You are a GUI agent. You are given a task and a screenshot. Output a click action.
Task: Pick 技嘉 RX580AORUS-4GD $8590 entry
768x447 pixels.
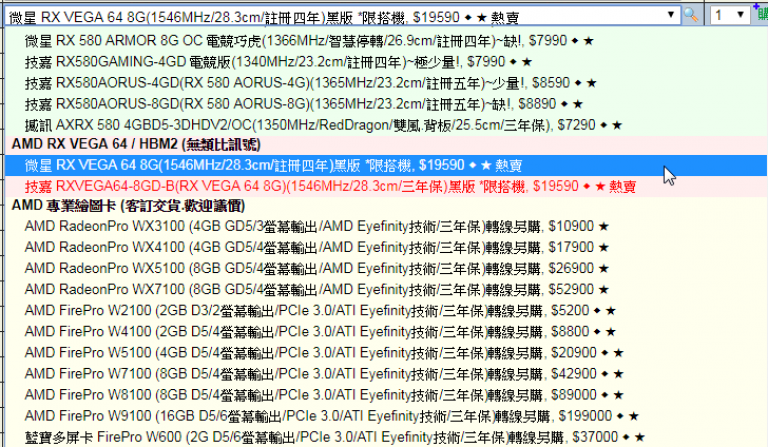pyautogui.click(x=386, y=83)
